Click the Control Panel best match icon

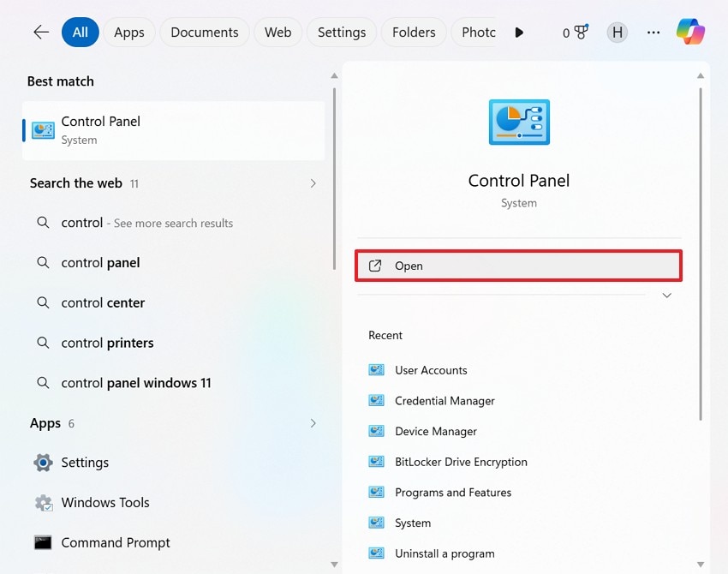(43, 130)
